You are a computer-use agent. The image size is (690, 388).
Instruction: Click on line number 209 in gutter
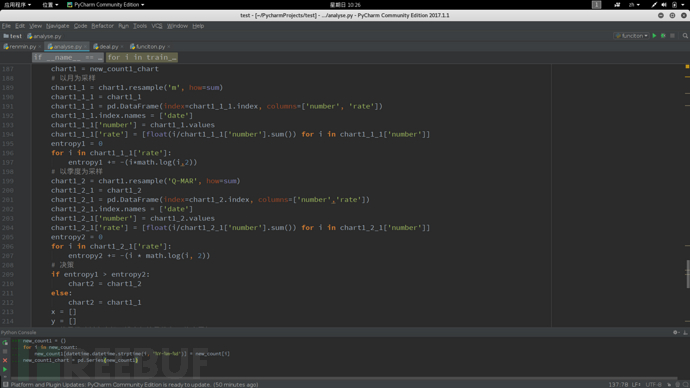tap(8, 275)
